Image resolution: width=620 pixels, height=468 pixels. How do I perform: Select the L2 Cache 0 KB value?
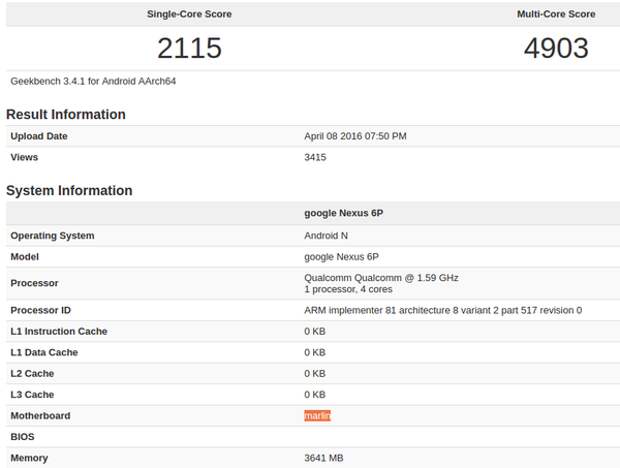315,374
